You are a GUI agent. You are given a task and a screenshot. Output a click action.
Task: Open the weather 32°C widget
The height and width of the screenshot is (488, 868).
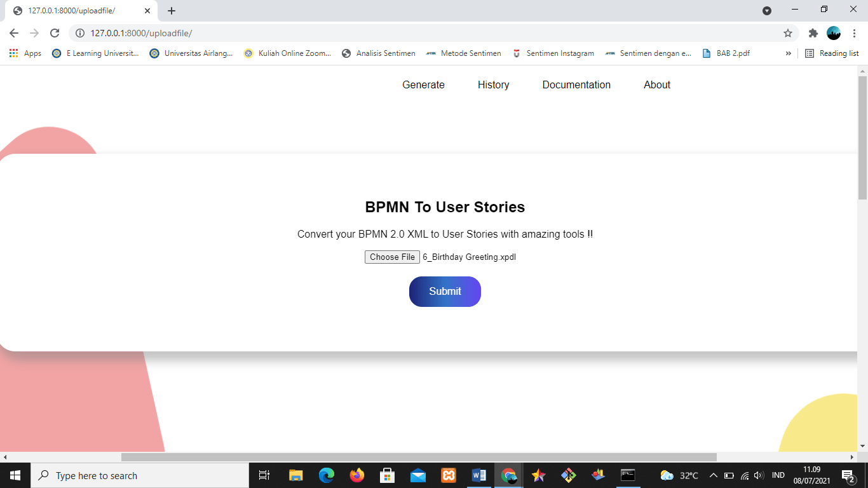coord(679,475)
